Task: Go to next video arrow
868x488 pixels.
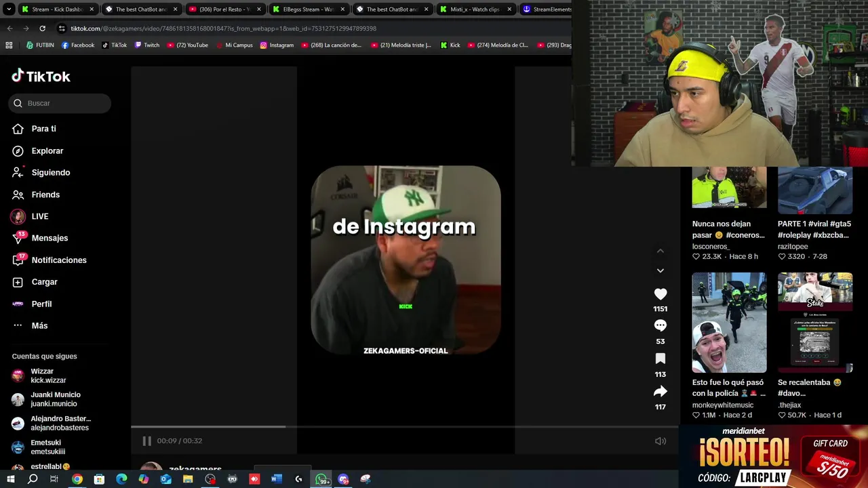Action: point(660,270)
